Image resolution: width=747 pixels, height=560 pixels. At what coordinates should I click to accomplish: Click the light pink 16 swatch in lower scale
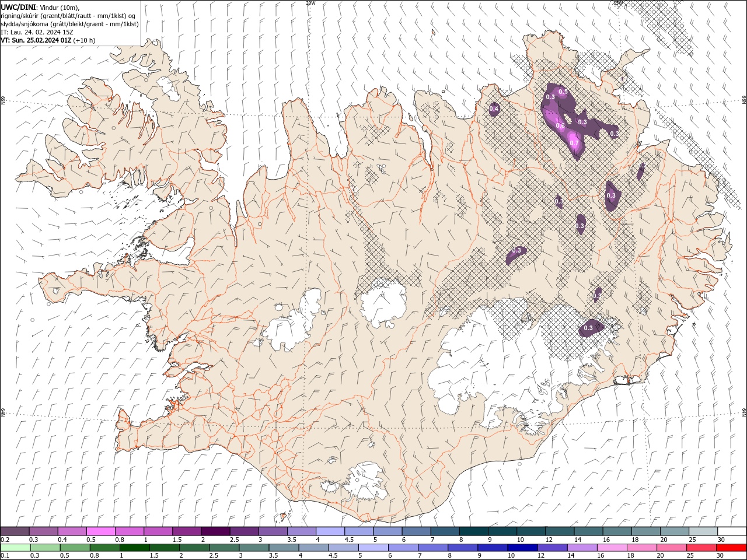[612, 548]
